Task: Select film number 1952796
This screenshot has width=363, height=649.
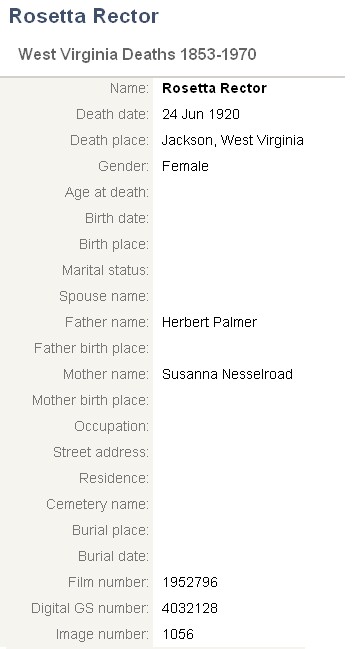Action: [x=190, y=582]
